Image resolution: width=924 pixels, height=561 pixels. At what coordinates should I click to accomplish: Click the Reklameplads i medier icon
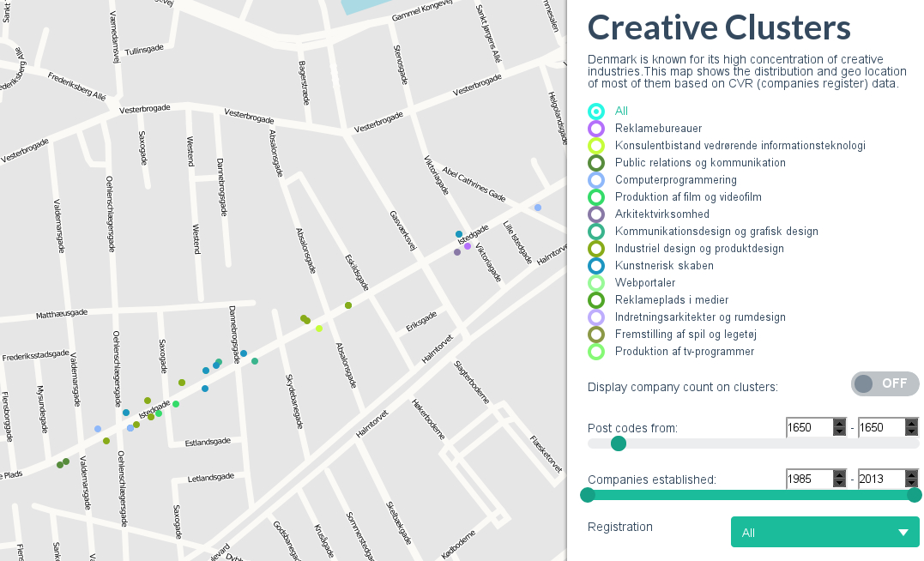596,300
